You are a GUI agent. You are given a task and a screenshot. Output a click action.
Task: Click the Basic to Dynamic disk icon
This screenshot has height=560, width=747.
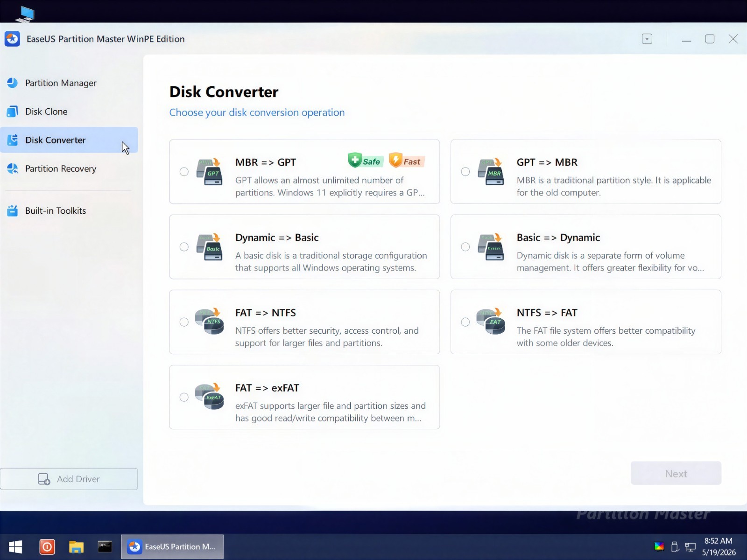pyautogui.click(x=491, y=246)
